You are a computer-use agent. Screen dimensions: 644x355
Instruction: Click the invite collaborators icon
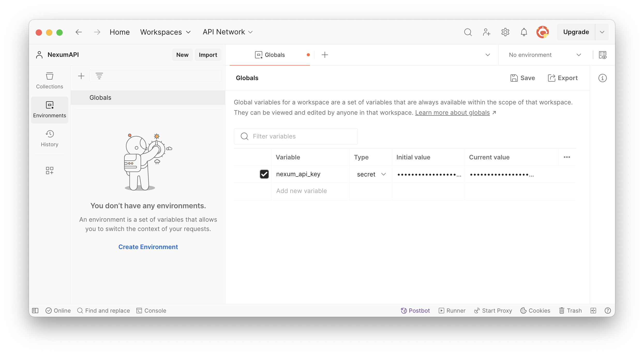tap(486, 32)
